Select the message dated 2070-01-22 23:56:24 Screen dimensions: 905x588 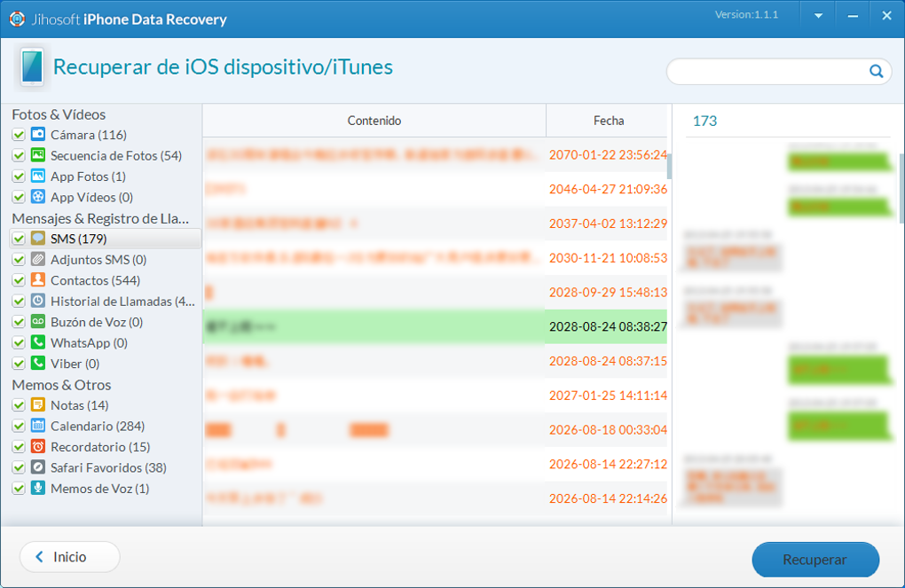[435, 154]
